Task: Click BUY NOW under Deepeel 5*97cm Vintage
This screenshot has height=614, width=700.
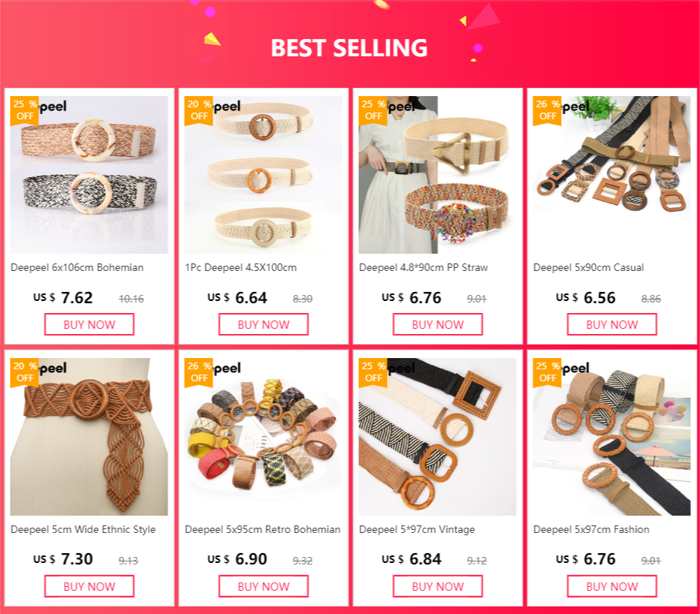Action: pos(438,586)
